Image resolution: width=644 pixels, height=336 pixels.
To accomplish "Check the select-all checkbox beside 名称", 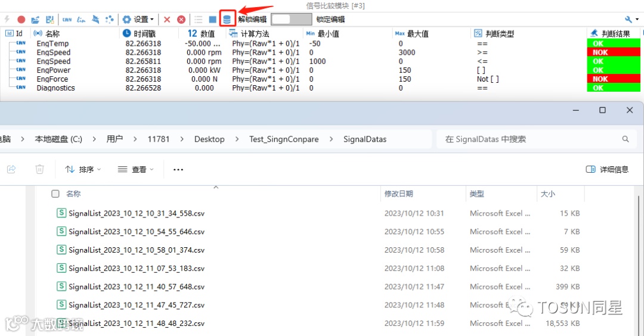I will (x=55, y=194).
